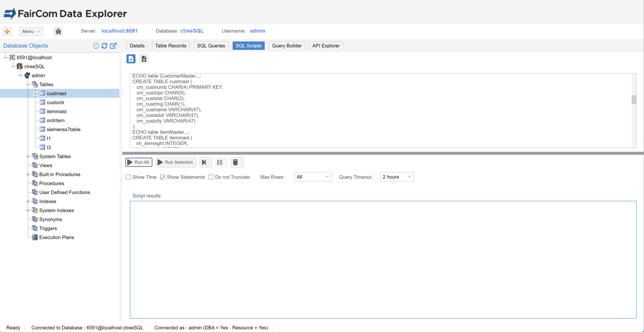Switch to the Table Records tab
The width and height of the screenshot is (644, 332).
pos(171,46)
